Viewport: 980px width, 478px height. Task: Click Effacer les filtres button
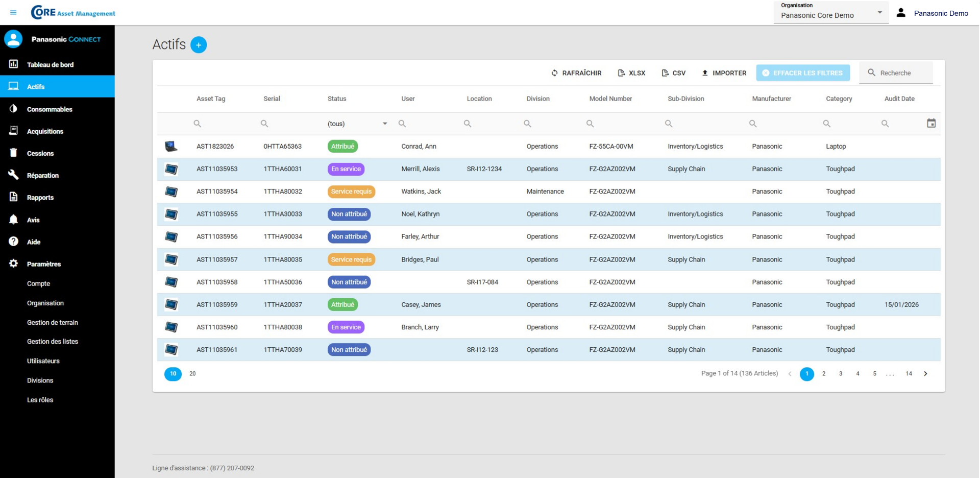pos(803,73)
